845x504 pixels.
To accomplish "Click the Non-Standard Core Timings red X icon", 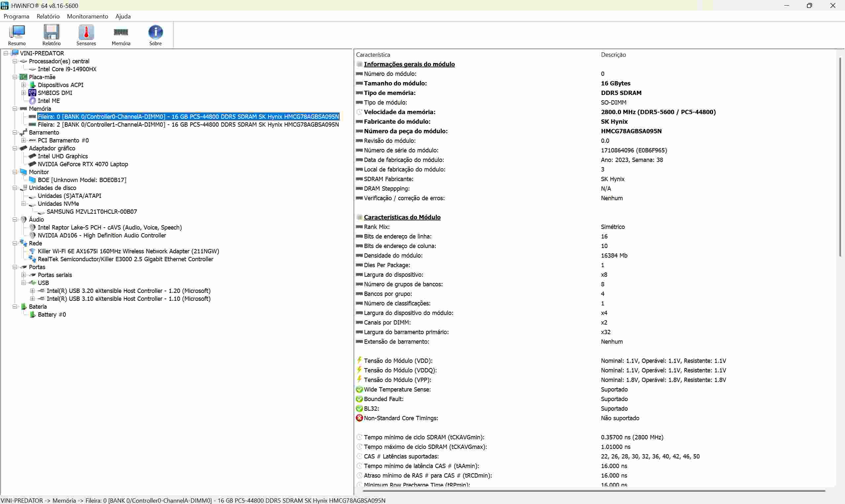I will 359,418.
